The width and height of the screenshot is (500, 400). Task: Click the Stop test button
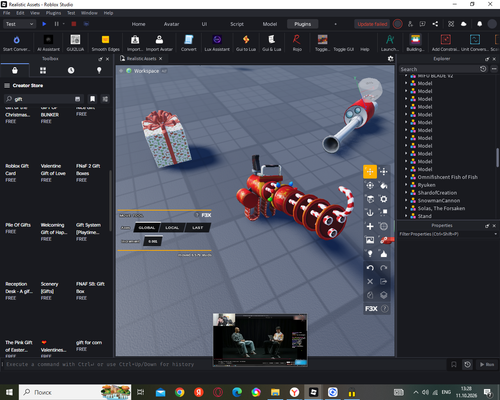click(74, 24)
